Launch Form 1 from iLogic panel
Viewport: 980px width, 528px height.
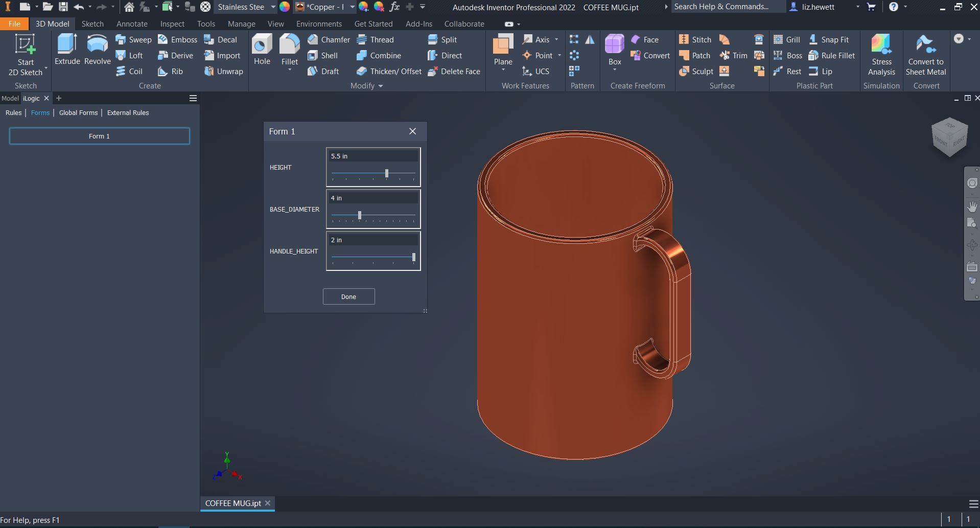point(99,136)
